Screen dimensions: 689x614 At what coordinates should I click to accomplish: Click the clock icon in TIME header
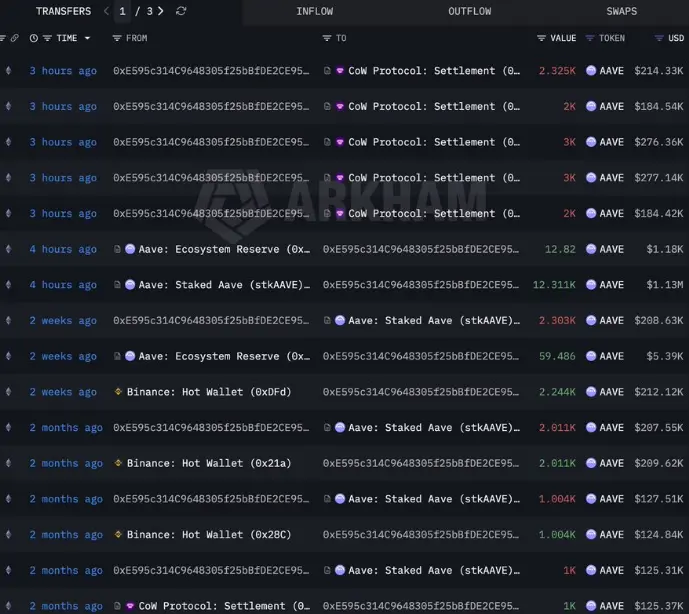[x=33, y=38]
